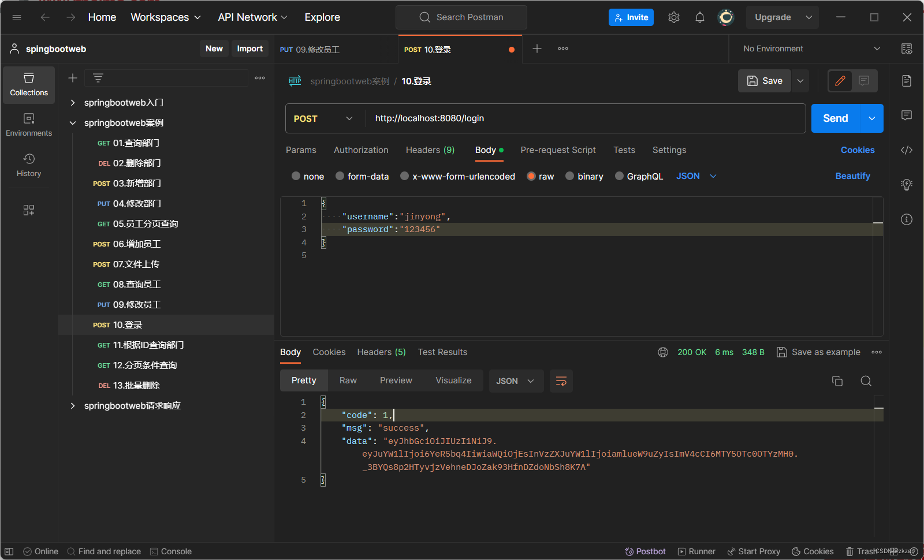This screenshot has height=560, width=924.
Task: Switch to response Raw view
Action: click(x=348, y=380)
